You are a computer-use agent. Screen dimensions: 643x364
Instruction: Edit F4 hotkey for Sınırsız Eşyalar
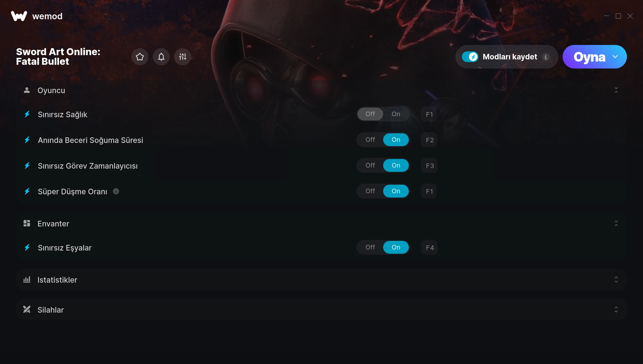pos(429,248)
